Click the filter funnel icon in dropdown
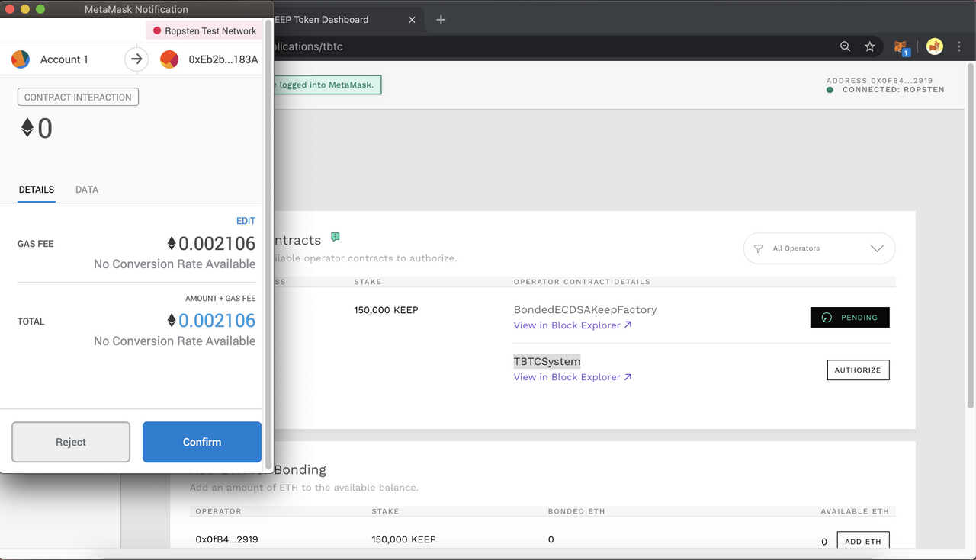Screen dimensions: 976x560 click(758, 248)
